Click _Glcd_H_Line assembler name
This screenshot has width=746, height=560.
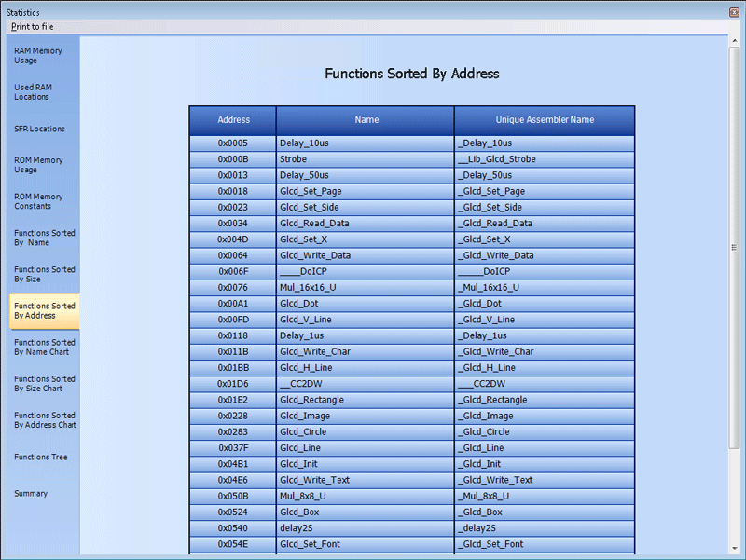point(545,368)
